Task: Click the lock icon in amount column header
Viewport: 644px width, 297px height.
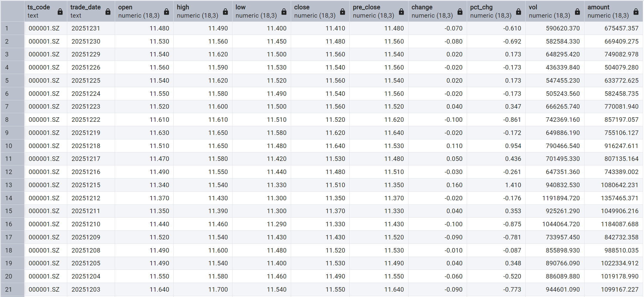Action: click(x=636, y=12)
